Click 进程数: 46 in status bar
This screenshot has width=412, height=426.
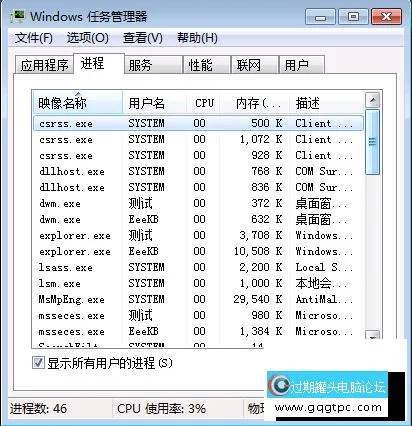[x=39, y=408]
